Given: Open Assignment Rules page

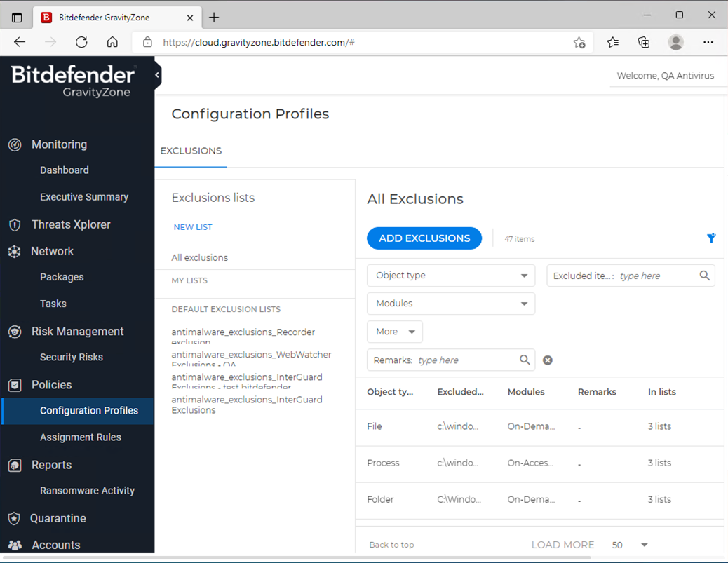Looking at the screenshot, I should point(81,437).
